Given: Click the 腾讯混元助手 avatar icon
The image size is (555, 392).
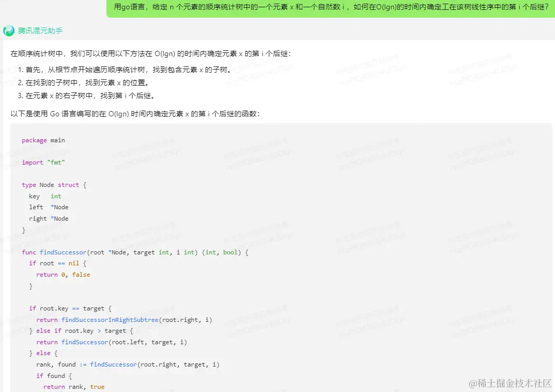Looking at the screenshot, I should (9, 31).
